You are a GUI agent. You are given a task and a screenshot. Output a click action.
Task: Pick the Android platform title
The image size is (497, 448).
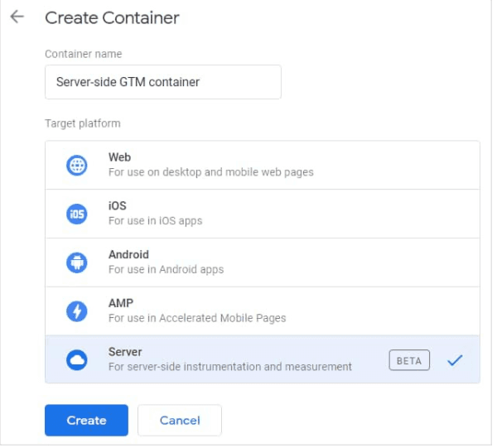[128, 255]
